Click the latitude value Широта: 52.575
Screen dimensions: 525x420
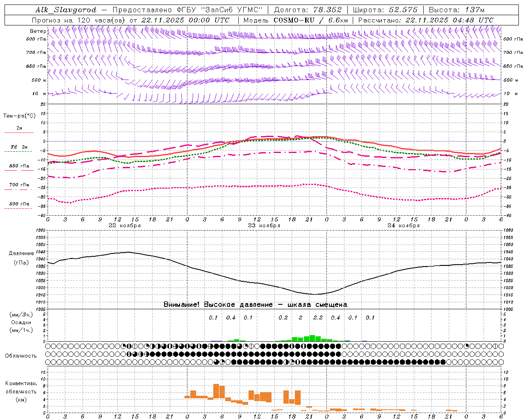click(385, 10)
